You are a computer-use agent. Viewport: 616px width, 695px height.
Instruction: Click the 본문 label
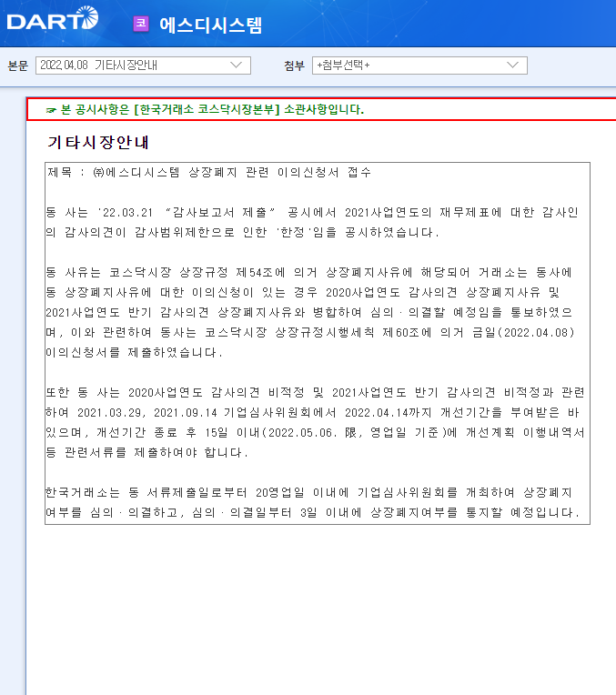tap(17, 65)
